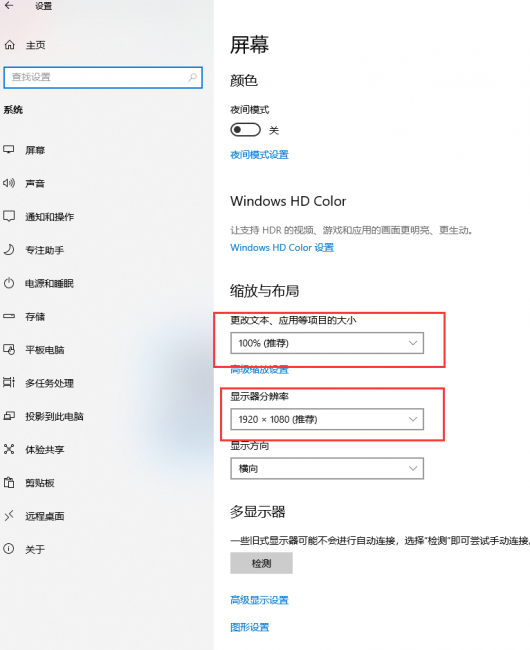Click the 查找设置 search field
Viewport: 530px width, 650px height.
tap(103, 77)
